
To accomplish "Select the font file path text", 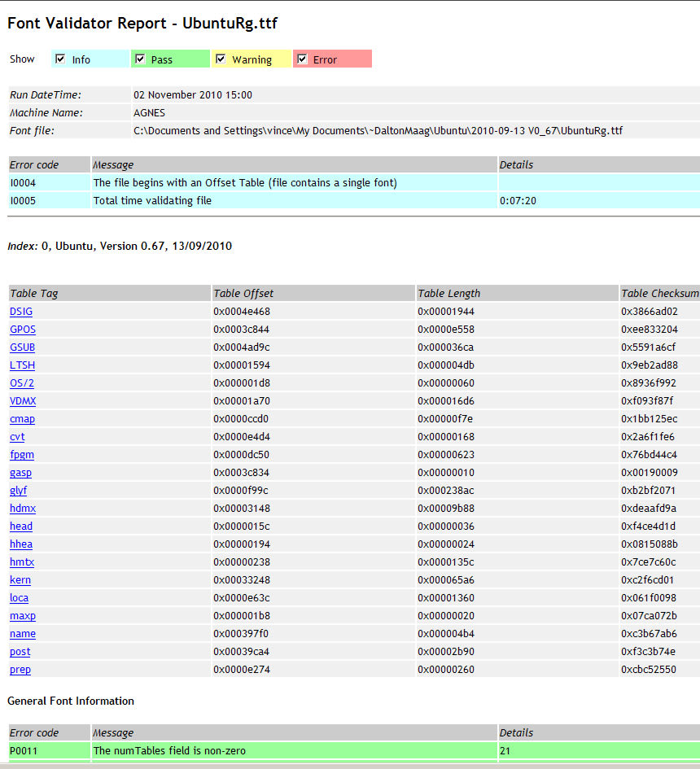I will click(x=378, y=130).
